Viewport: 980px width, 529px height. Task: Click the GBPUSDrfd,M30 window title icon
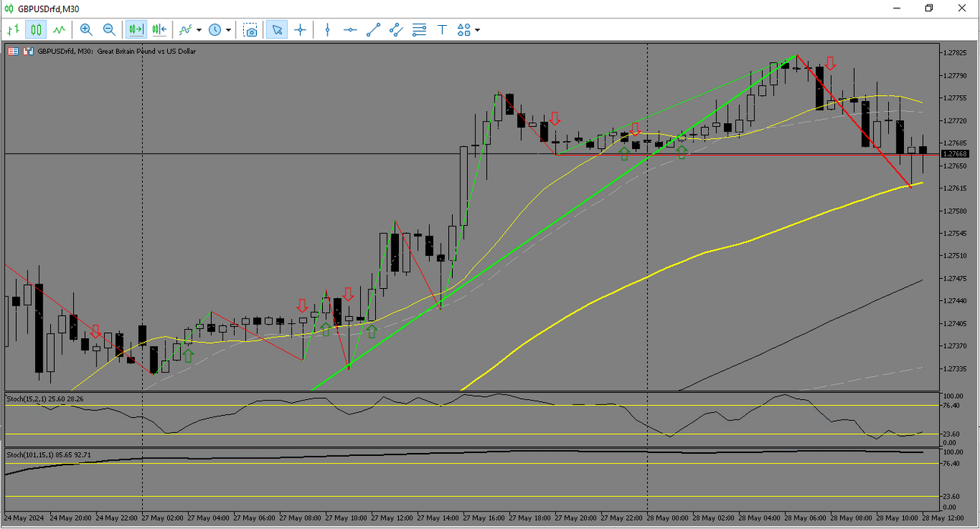[9, 8]
